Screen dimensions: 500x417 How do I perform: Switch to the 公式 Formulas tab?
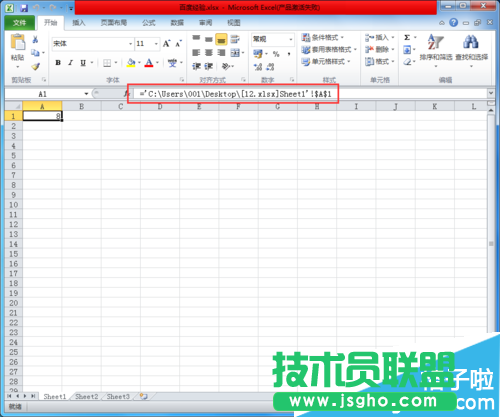coord(149,23)
